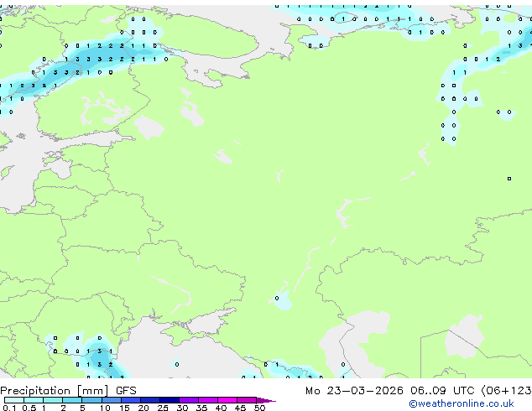Click the '(06+123' forecast offset text

click(507, 391)
